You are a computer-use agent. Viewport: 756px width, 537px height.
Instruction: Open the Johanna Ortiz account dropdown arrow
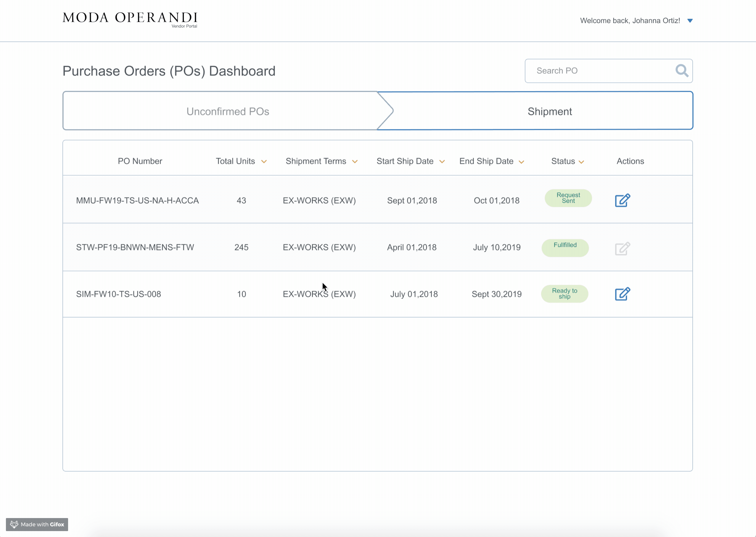pyautogui.click(x=690, y=21)
